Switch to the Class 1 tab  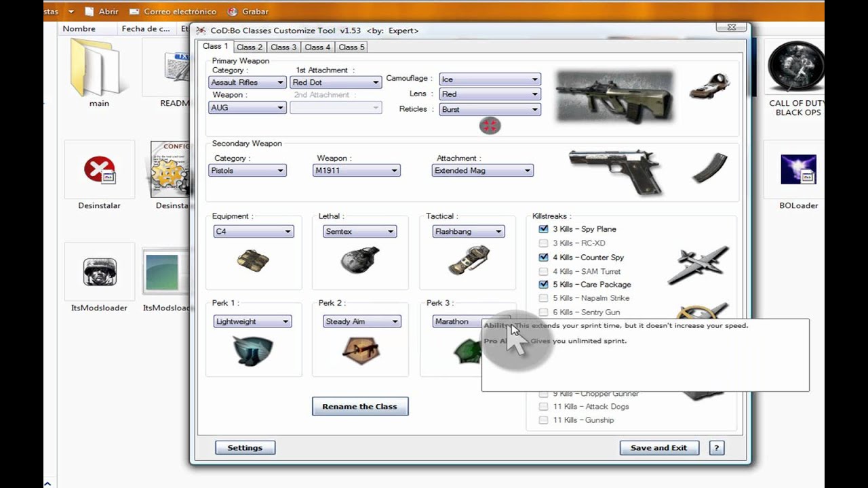click(216, 46)
